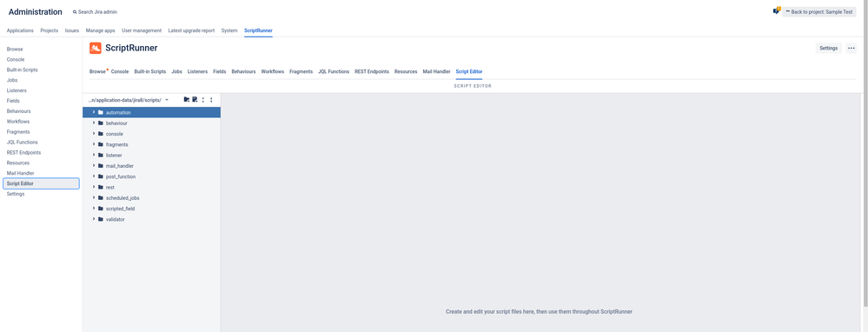Open the Latest upgrade report menu
The width and height of the screenshot is (868, 332).
tap(191, 30)
